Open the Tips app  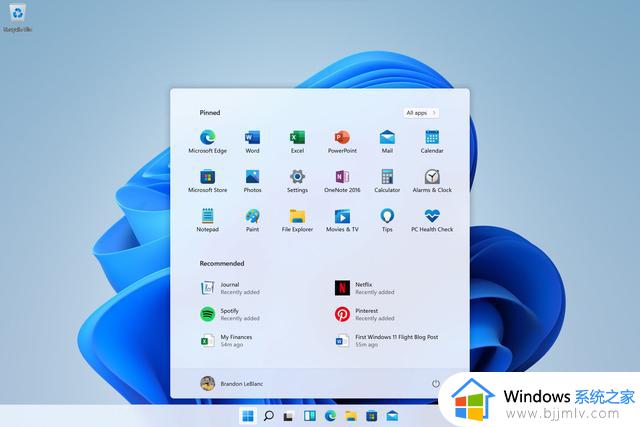(x=387, y=220)
